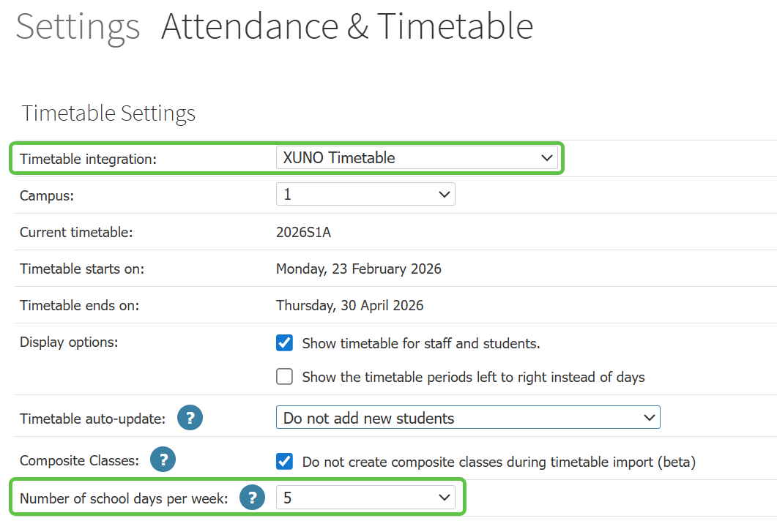The image size is (777, 532).
Task: Go back to Settings breadcrumb
Action: [78, 26]
